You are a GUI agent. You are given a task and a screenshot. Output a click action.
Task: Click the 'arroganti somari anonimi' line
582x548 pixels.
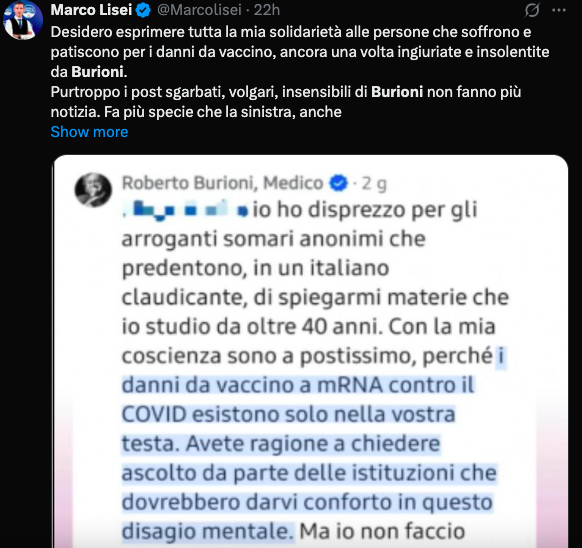pyautogui.click(x=274, y=239)
